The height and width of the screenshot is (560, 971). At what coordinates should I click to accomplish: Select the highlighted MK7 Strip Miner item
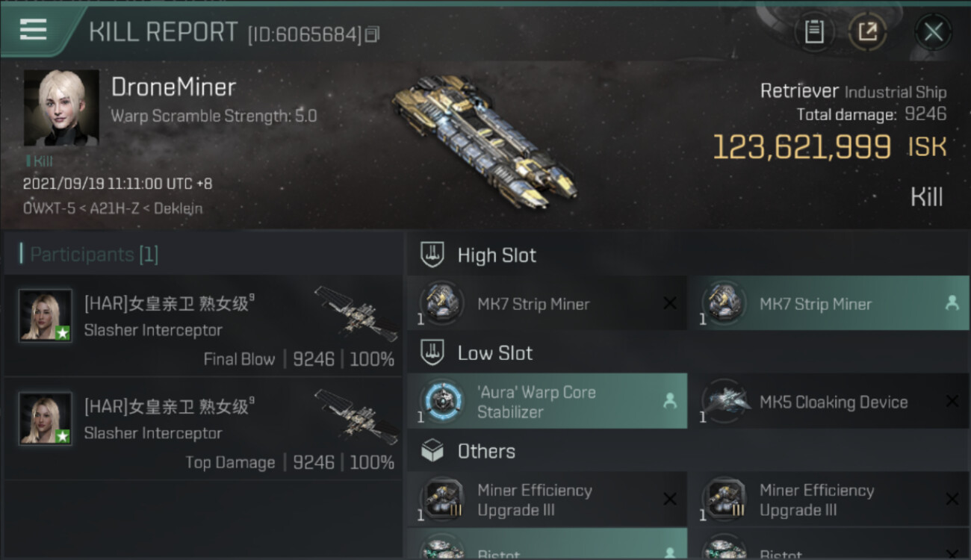coord(828,303)
